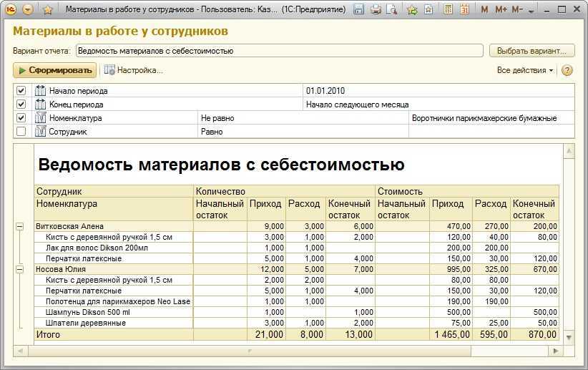588x370 pixels.
Task: Uncheck the Номенклатура filter checkbox
Action: [x=21, y=118]
